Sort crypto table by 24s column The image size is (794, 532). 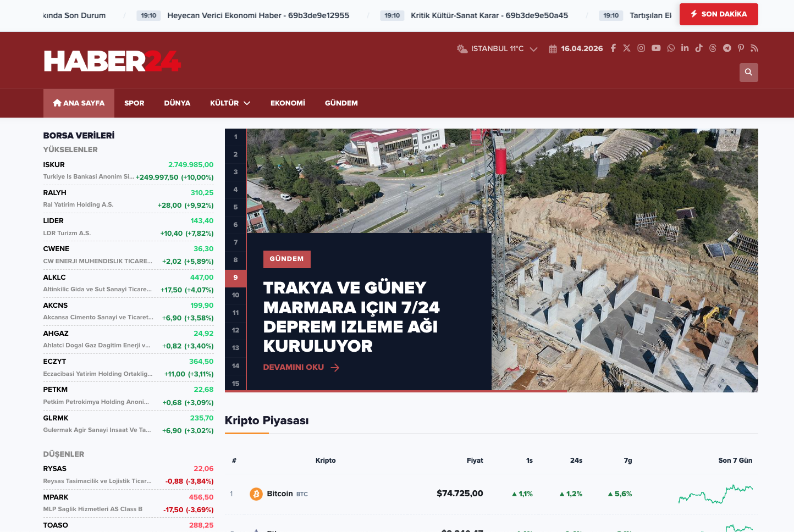tap(576, 461)
